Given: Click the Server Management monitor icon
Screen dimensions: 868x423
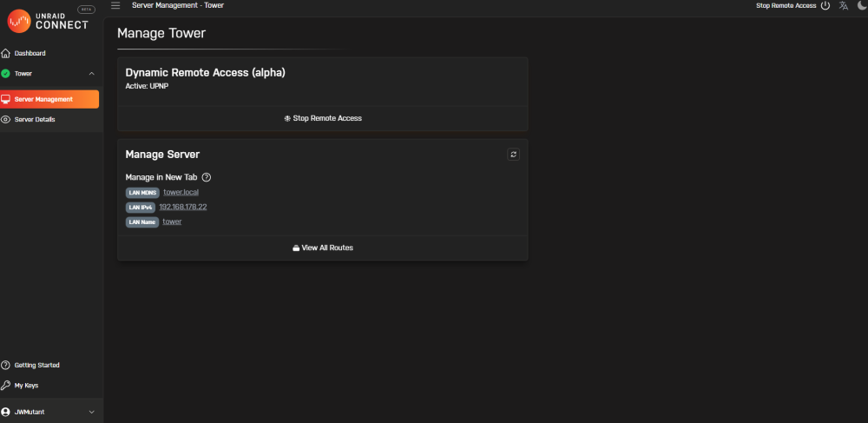Looking at the screenshot, I should click(6, 99).
